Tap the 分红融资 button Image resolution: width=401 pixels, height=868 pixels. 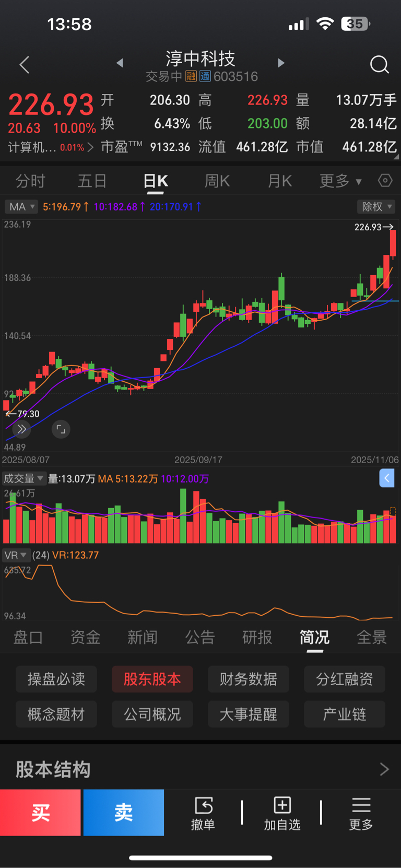click(345, 679)
